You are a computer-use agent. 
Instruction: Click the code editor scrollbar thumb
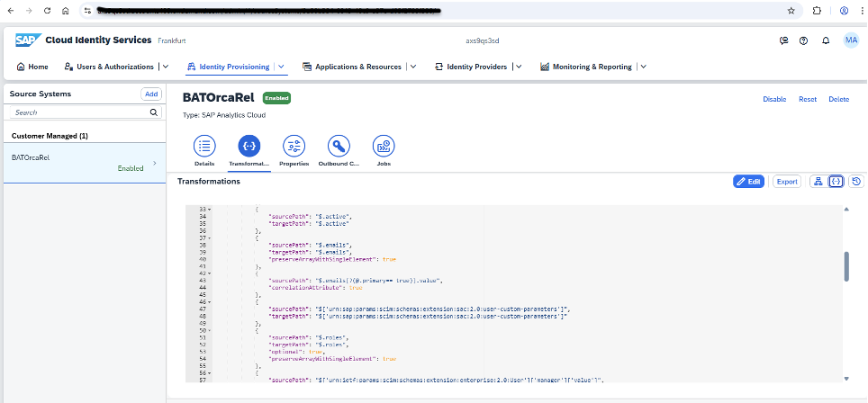[846, 267]
